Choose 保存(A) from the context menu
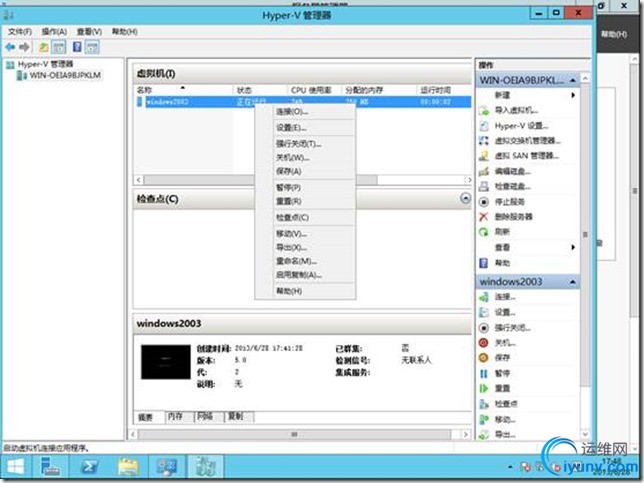Viewport: 644px width, 483px height. (x=305, y=171)
